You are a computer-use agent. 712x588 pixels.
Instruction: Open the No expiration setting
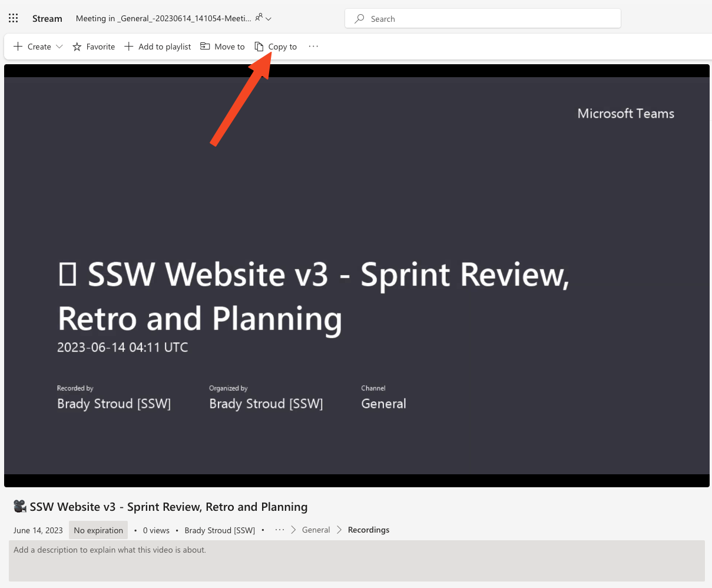(x=98, y=530)
